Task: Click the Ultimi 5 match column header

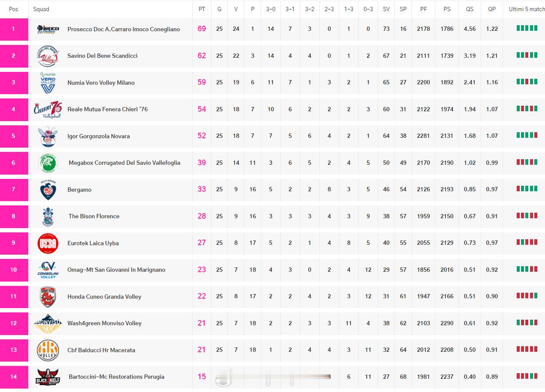Action: coord(527,9)
